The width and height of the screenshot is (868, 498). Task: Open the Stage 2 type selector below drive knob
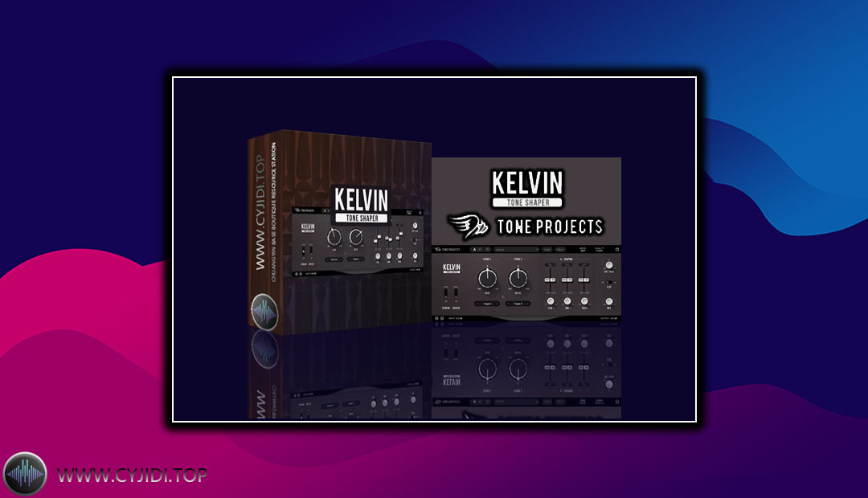click(518, 304)
